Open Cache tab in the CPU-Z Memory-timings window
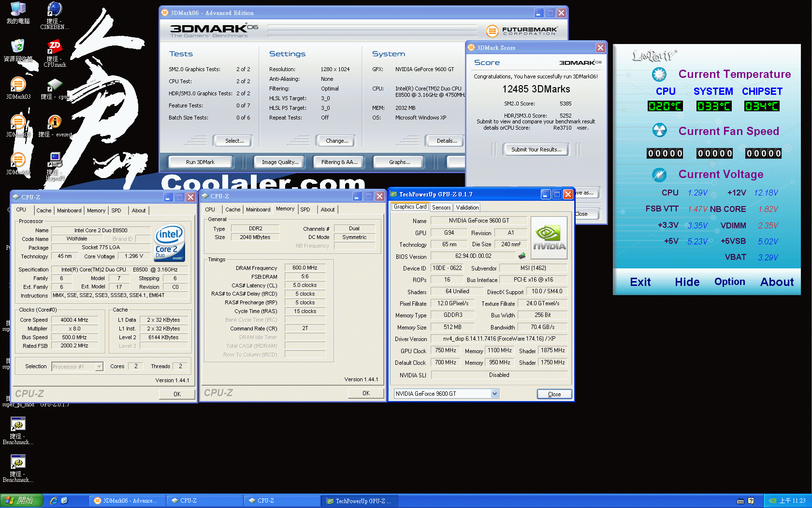 click(x=232, y=209)
